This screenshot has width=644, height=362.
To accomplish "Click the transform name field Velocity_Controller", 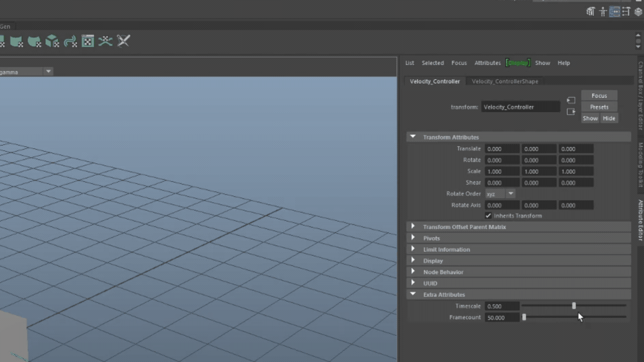I will pyautogui.click(x=520, y=107).
